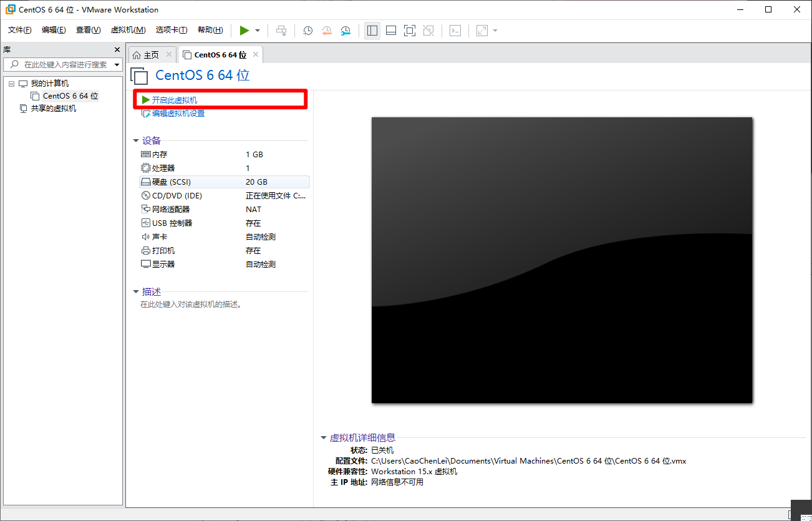Open the 虚拟机(M) menu
The width and height of the screenshot is (812, 521).
pyautogui.click(x=128, y=30)
